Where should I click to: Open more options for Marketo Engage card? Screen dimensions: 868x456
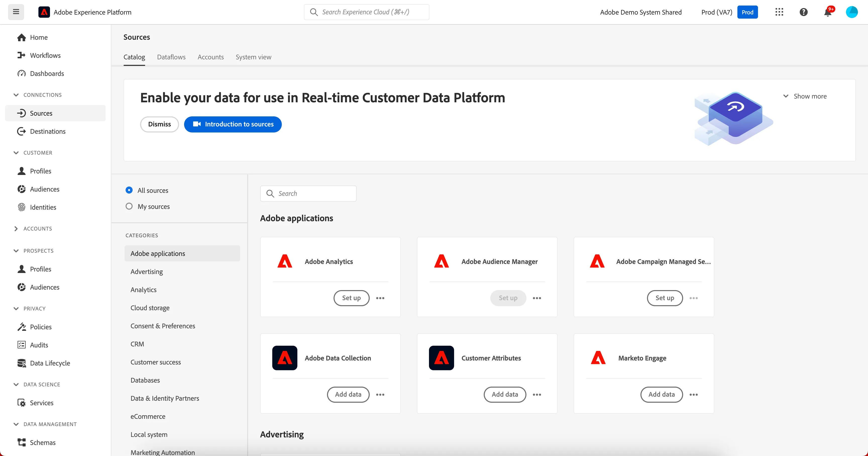(x=693, y=394)
